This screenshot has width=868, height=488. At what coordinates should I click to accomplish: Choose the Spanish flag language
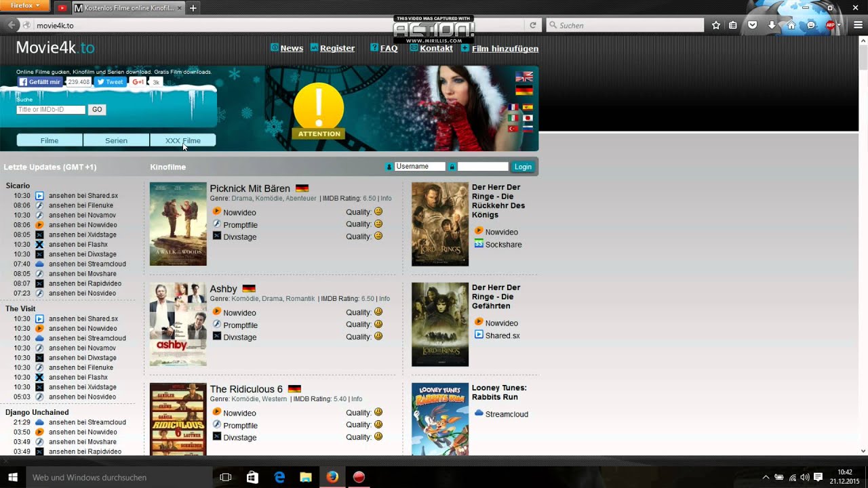point(528,107)
